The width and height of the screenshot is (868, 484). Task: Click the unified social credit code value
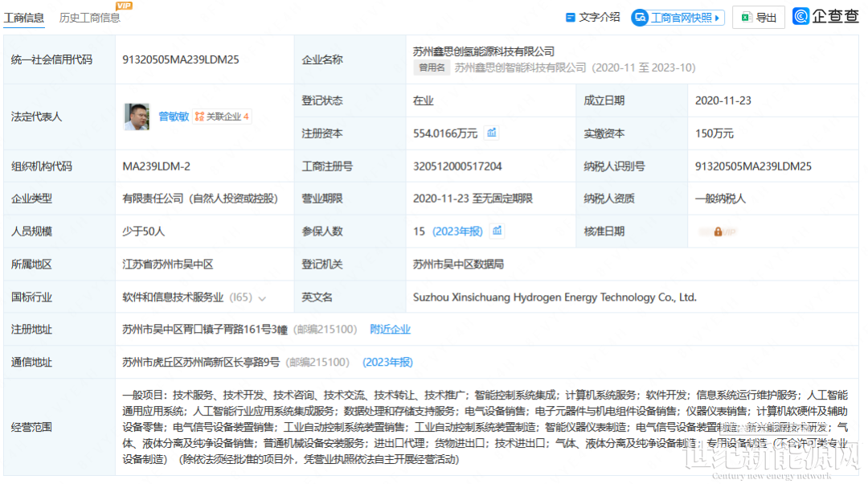181,59
